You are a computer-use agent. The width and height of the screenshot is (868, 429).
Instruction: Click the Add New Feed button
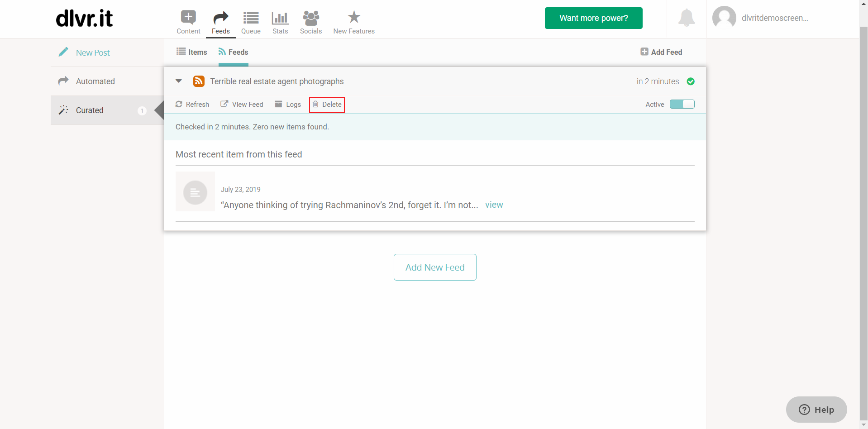pyautogui.click(x=435, y=267)
